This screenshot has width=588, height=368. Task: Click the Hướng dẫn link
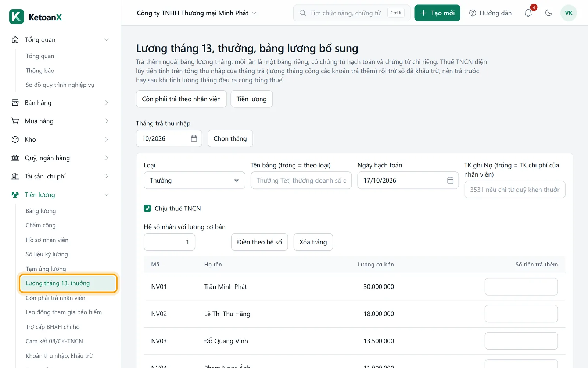495,13
